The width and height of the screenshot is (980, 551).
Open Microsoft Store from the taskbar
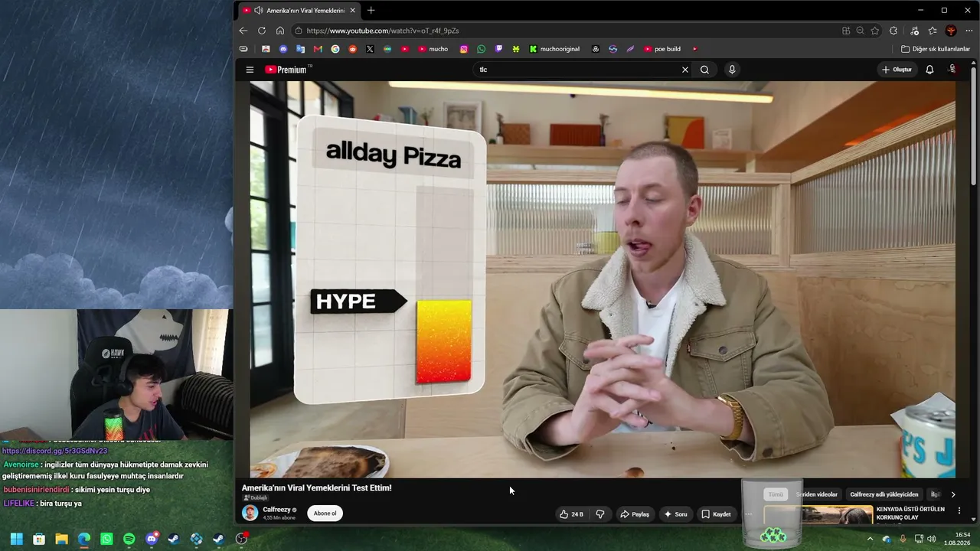pyautogui.click(x=39, y=539)
